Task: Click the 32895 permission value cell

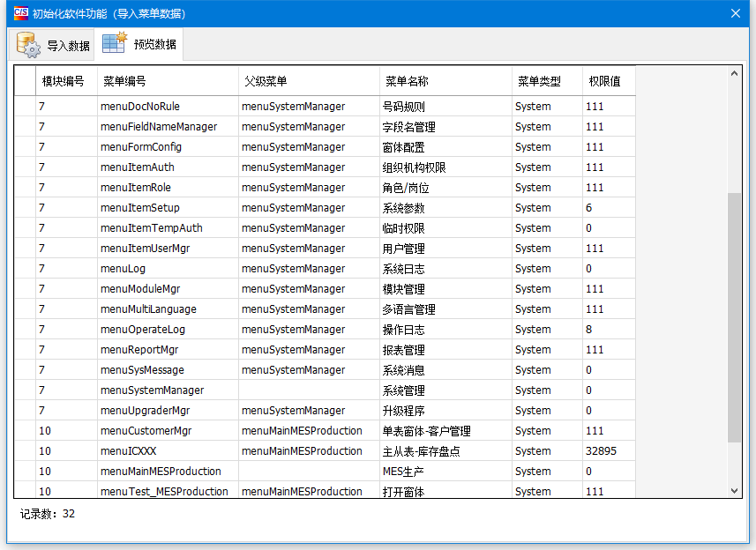Action: tap(602, 451)
